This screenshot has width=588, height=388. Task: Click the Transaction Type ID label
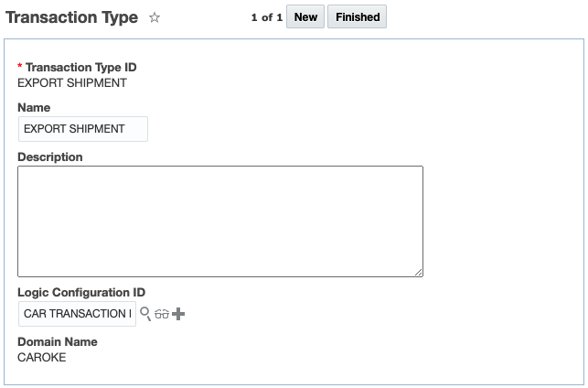pyautogui.click(x=81, y=67)
